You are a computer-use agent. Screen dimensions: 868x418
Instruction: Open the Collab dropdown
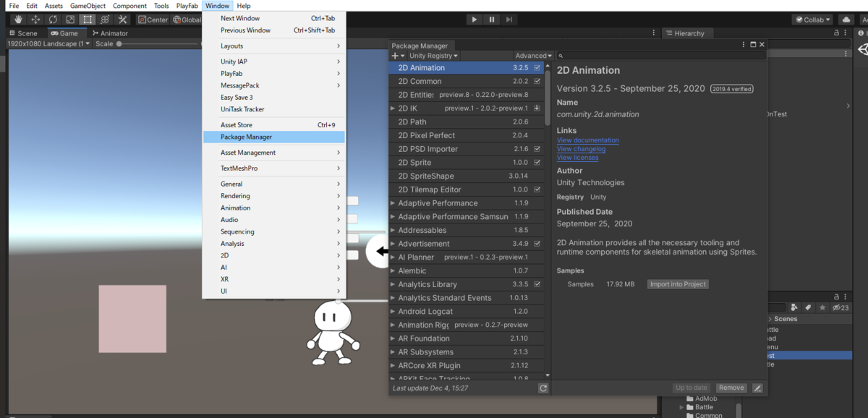point(812,20)
